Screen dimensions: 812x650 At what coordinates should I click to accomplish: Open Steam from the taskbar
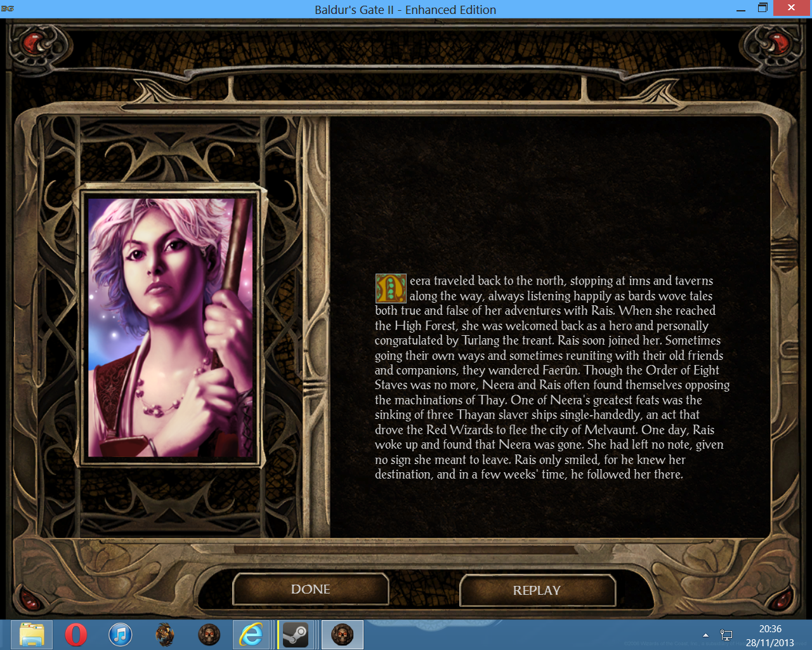296,635
